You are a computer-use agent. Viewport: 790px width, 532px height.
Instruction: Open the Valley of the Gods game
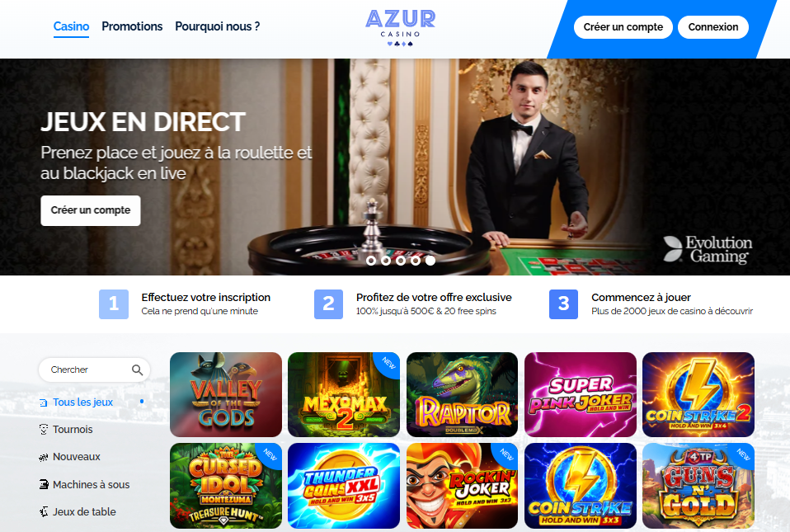click(x=226, y=394)
